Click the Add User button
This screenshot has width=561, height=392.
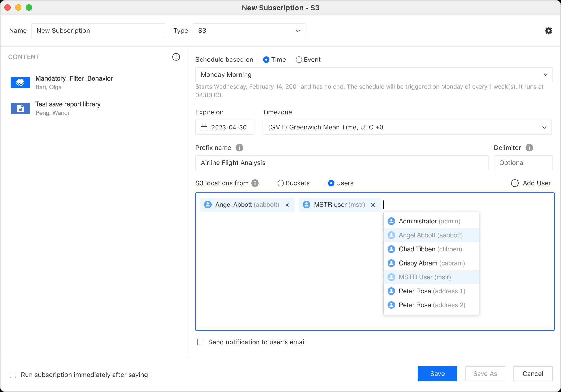pos(531,183)
